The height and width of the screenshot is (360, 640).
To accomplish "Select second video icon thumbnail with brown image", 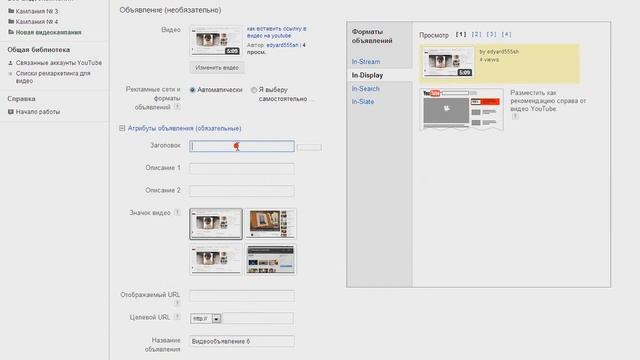I will pos(271,224).
